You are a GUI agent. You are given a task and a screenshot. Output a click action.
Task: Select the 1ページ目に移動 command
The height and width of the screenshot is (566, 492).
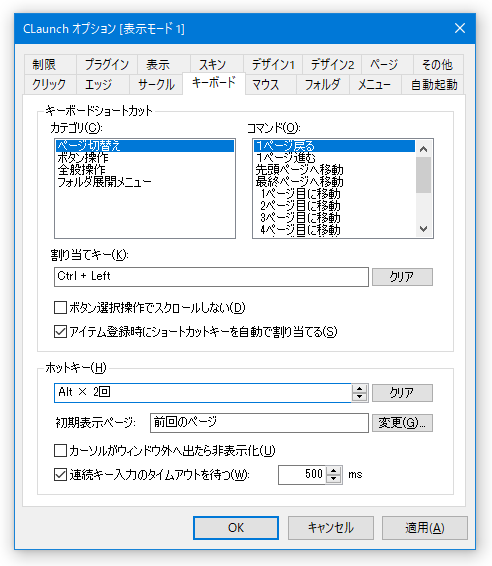(x=334, y=194)
